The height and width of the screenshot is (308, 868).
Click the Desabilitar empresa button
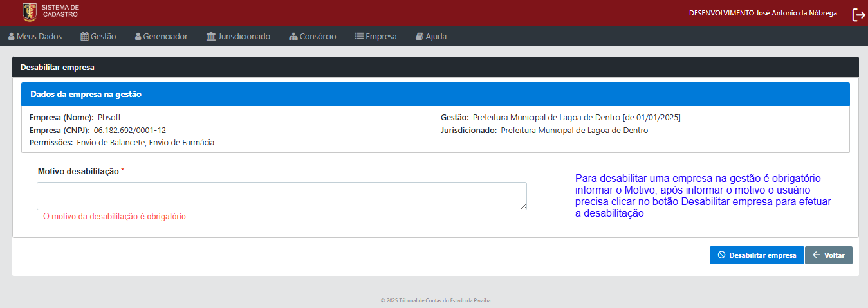[757, 255]
